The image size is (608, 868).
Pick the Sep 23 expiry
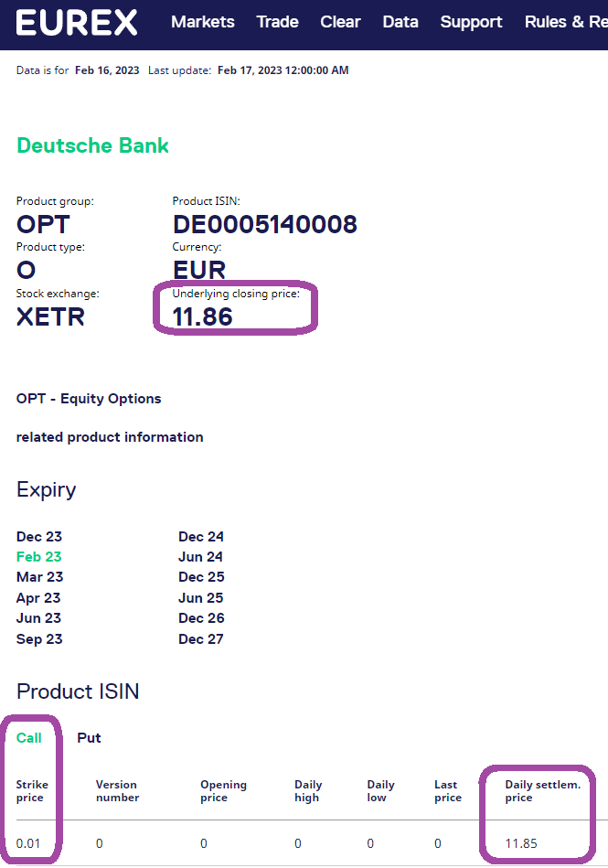39,639
